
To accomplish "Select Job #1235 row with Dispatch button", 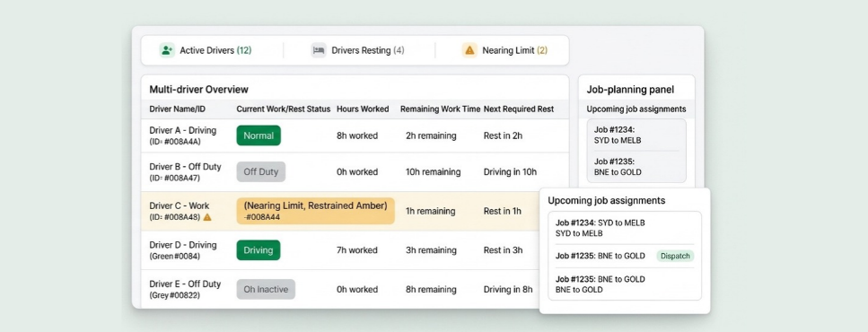I will click(625, 257).
